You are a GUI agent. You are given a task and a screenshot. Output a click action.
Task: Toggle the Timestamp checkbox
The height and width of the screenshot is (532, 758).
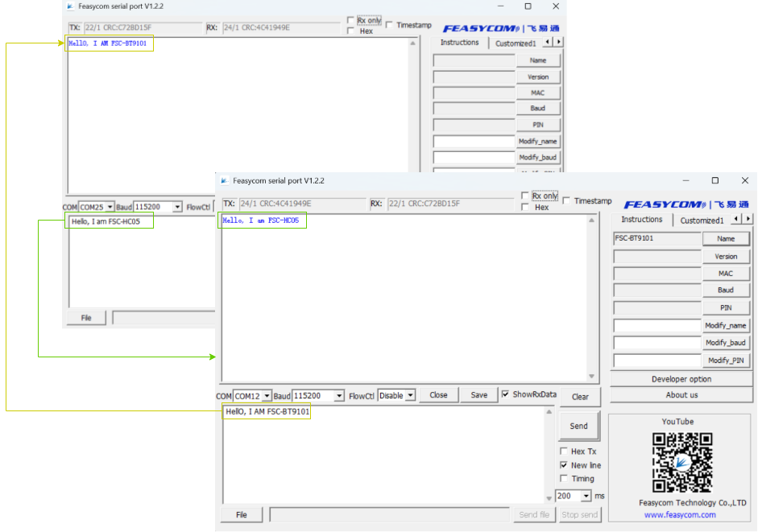click(566, 200)
